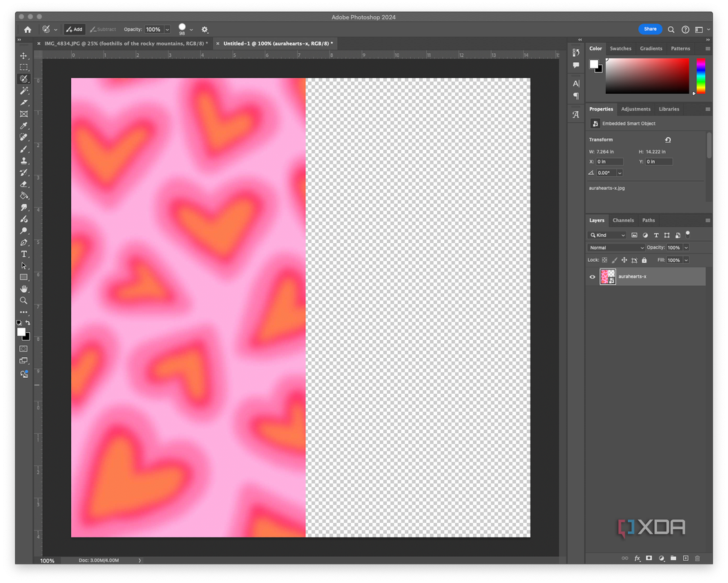
Task: Open the layer Kind filter dropdown
Action: click(x=607, y=236)
